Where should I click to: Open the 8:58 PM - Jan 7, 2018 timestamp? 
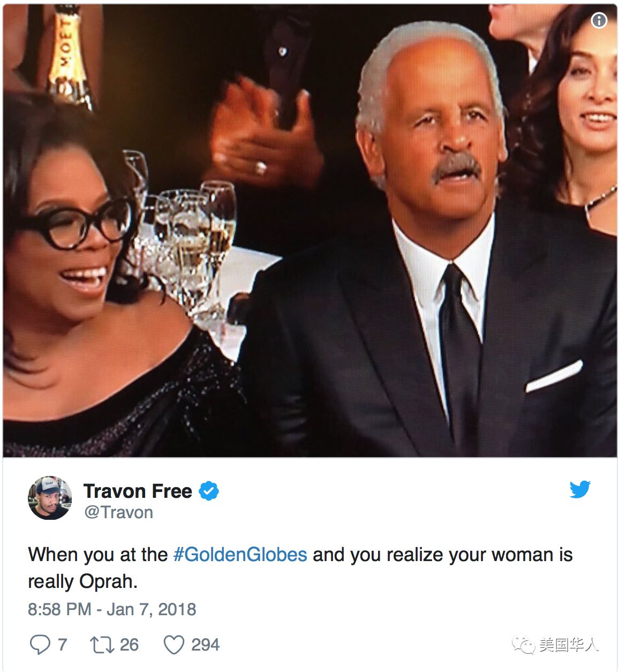pyautogui.click(x=112, y=609)
